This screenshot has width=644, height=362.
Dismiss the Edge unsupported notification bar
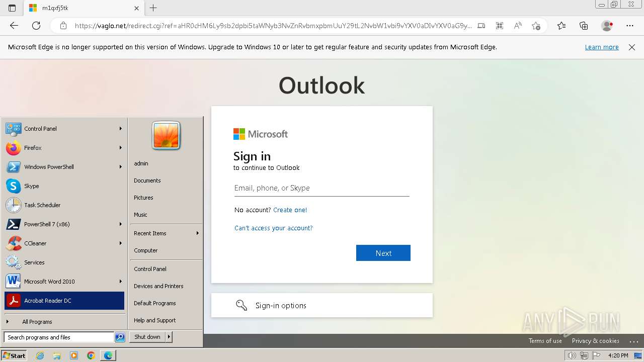pos(632,47)
